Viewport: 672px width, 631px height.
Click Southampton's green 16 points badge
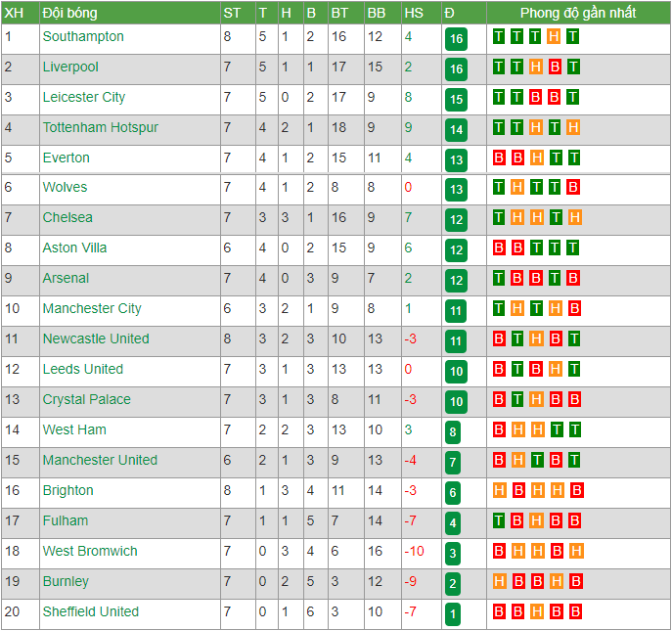coord(456,39)
